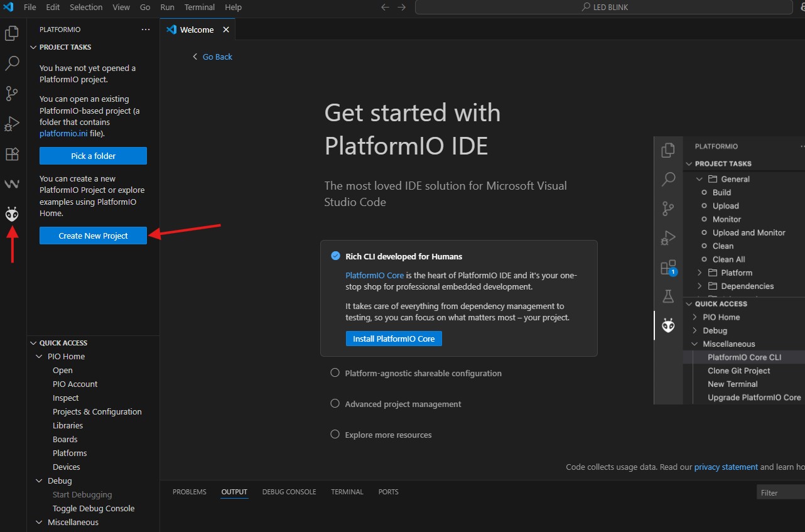
Task: Open Run and Debug view icon
Action: pos(12,124)
